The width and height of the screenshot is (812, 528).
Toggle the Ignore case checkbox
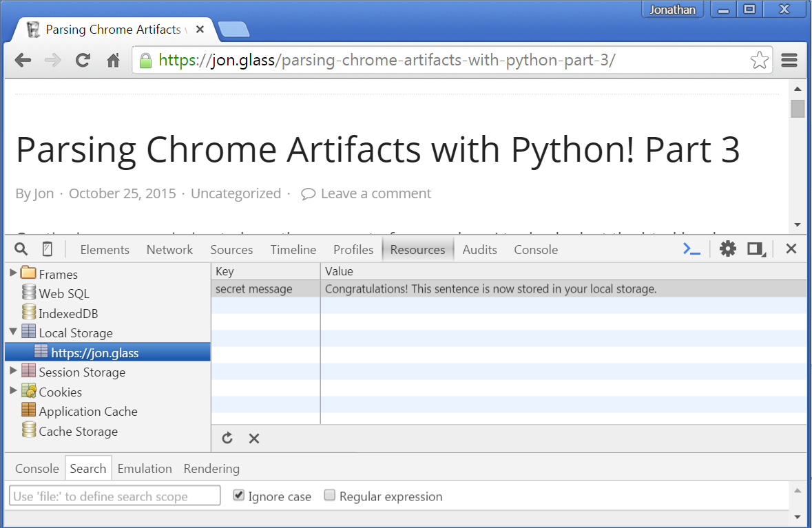(x=239, y=496)
